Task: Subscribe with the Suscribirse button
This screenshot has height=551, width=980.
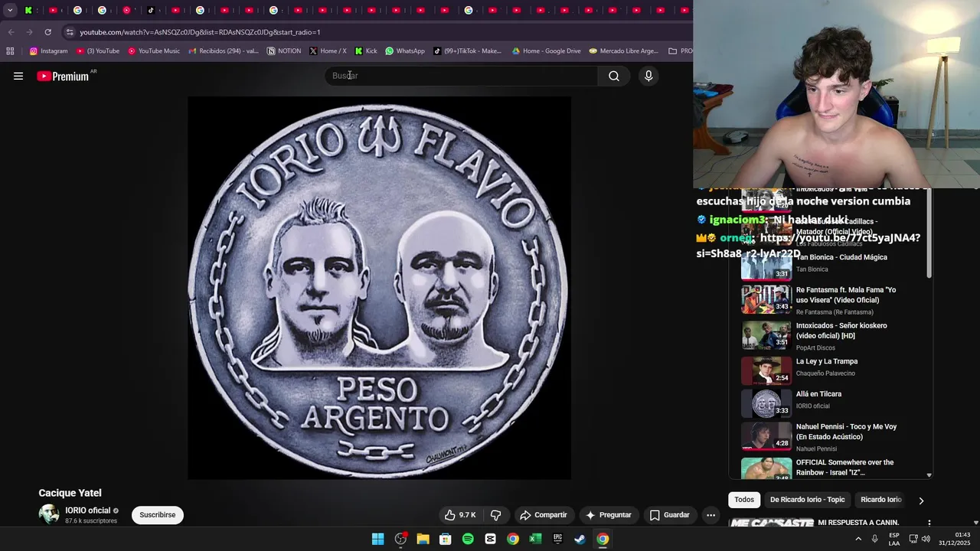Action: (158, 515)
